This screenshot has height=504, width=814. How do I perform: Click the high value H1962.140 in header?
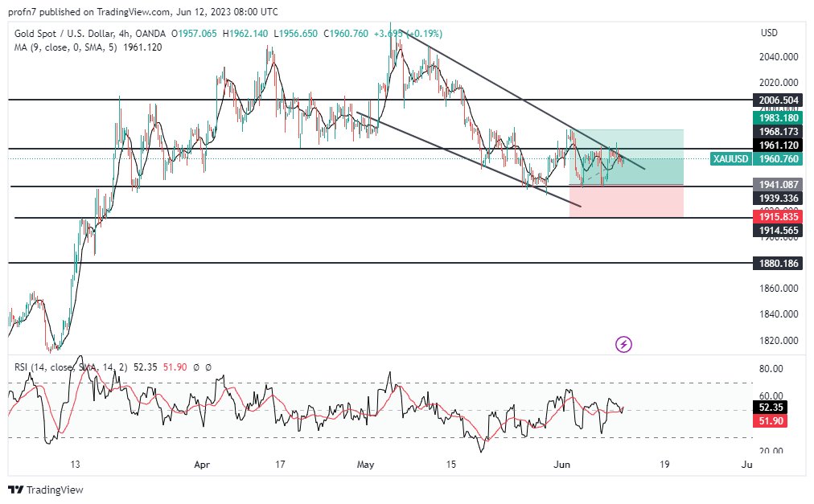tap(245, 34)
